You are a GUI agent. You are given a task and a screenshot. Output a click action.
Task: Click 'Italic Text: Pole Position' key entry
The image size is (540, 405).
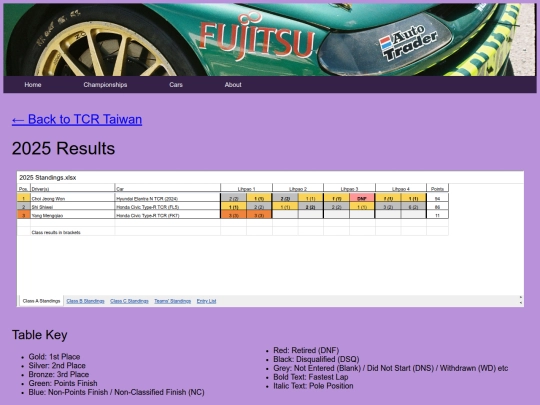[x=313, y=386]
